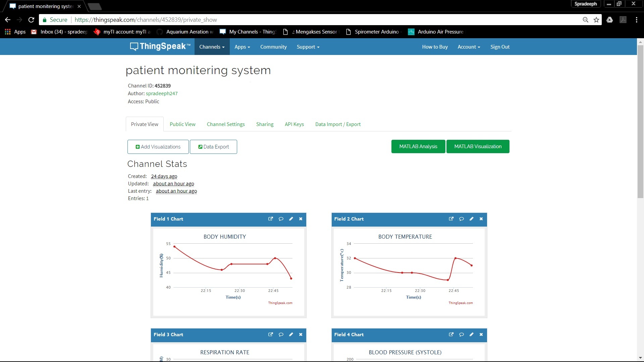Click MATLAB Analysis button
Image resolution: width=644 pixels, height=362 pixels.
418,146
